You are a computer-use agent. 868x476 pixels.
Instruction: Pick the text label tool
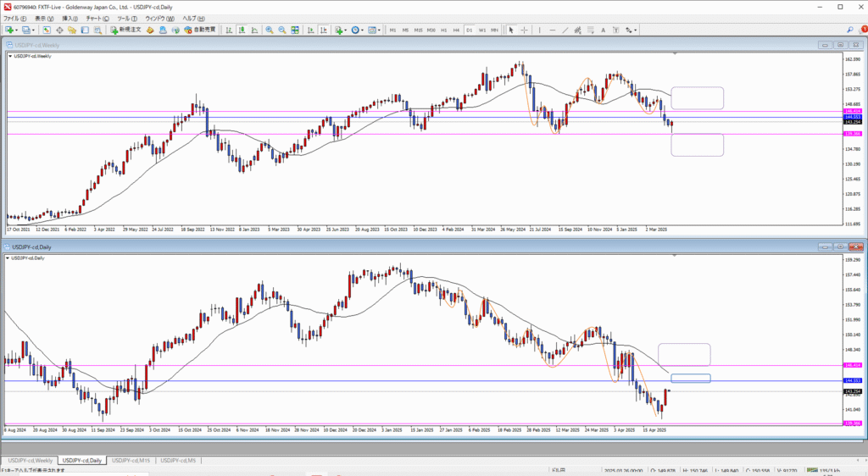[x=604, y=30]
